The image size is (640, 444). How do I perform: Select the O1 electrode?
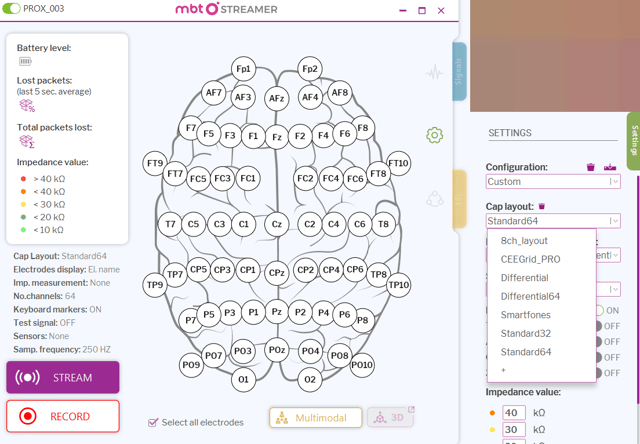point(243,380)
